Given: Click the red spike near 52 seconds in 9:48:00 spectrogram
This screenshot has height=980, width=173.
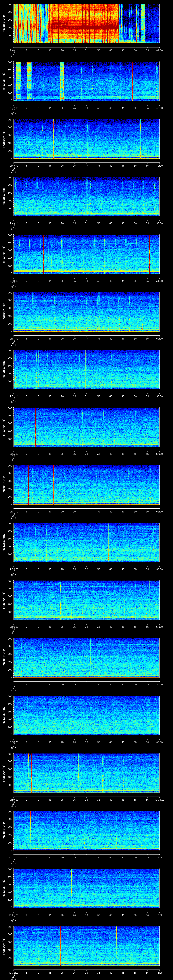Looking at the screenshot, I should pos(140,139).
